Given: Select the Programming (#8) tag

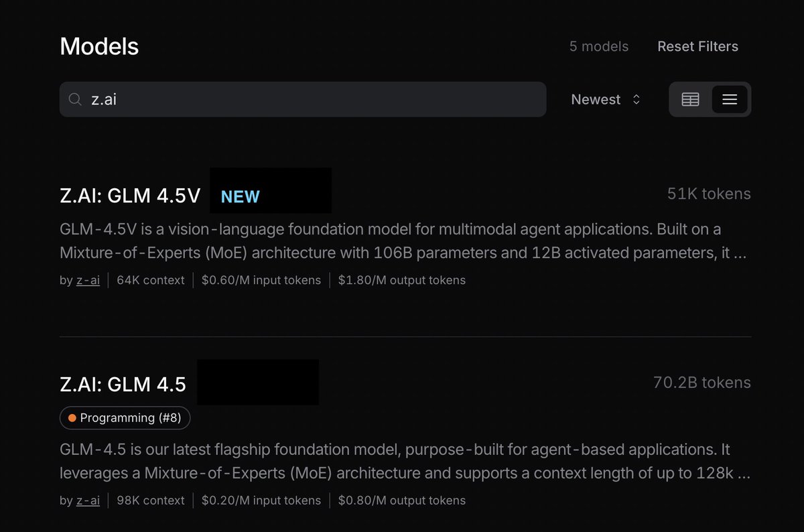Looking at the screenshot, I should coord(125,418).
